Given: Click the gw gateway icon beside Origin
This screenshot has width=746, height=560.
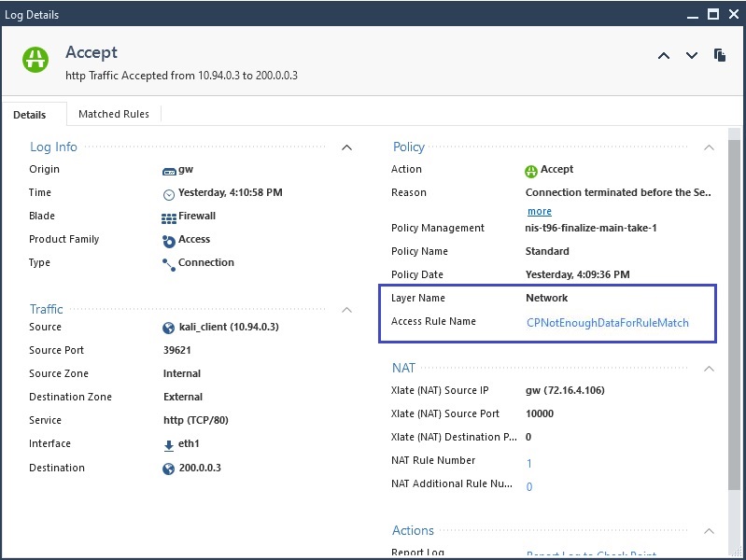Looking at the screenshot, I should pyautogui.click(x=169, y=172).
